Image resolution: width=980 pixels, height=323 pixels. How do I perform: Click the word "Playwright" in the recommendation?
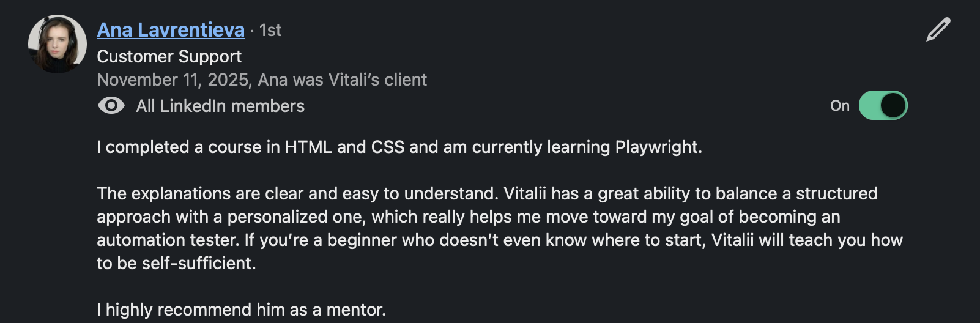pyautogui.click(x=658, y=147)
